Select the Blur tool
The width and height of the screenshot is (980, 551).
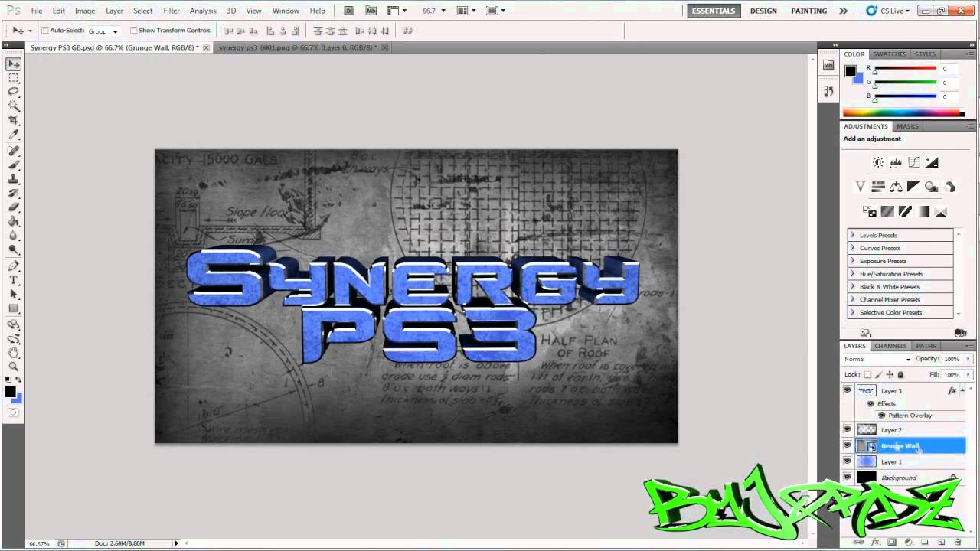point(14,236)
